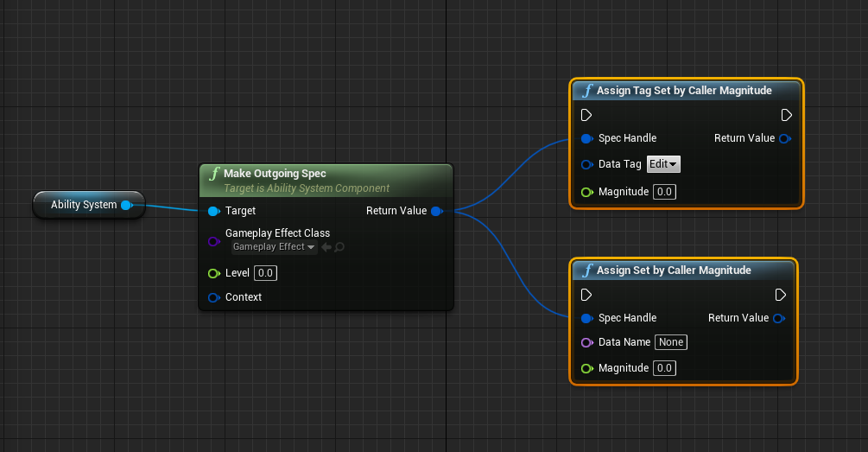Select the Assign Set by Caller Magnitude title
This screenshot has height=452, width=868.
tap(674, 271)
